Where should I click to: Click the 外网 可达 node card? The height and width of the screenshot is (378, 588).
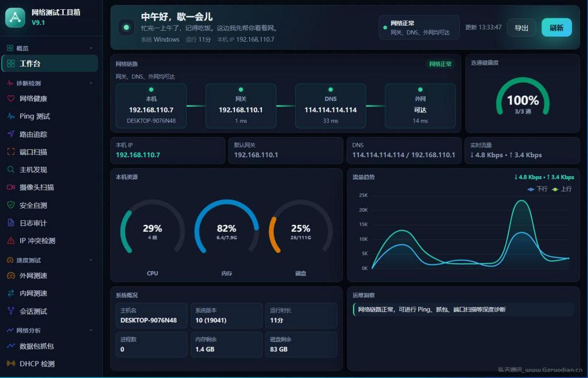(x=420, y=106)
